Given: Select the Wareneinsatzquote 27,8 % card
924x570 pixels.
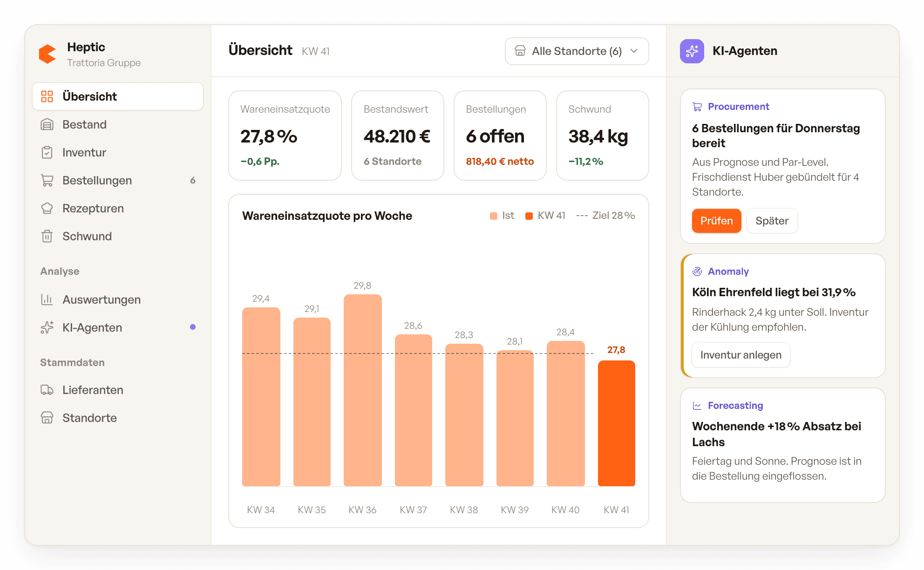Looking at the screenshot, I should pyautogui.click(x=285, y=136).
